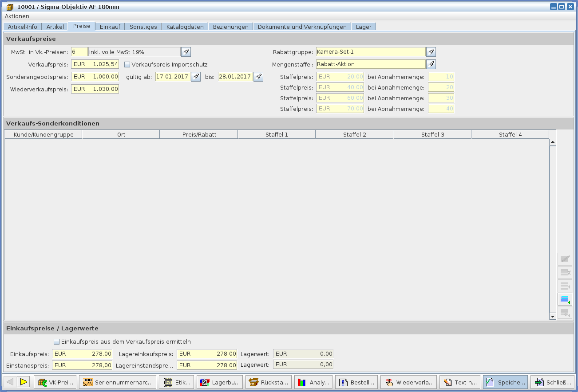Screen dimensions: 578x392
Task: Open the VK-Preise button in bottom toolbar
Action: 55,382
